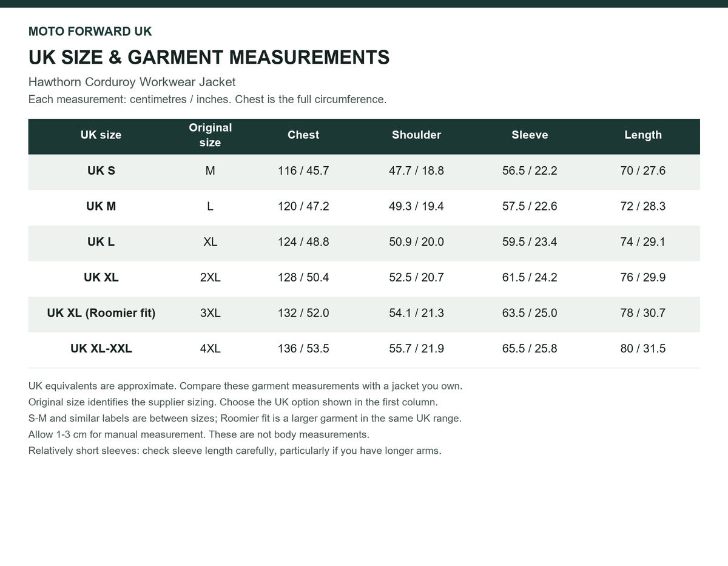The image size is (728, 566).
Task: Click the 'S-M and similar labels' note
Action: coord(245,419)
